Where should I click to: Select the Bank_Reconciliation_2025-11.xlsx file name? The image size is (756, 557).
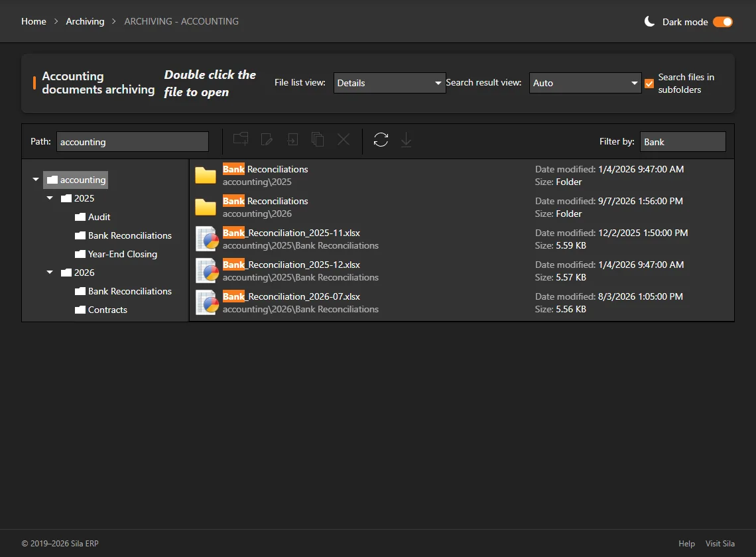291,233
